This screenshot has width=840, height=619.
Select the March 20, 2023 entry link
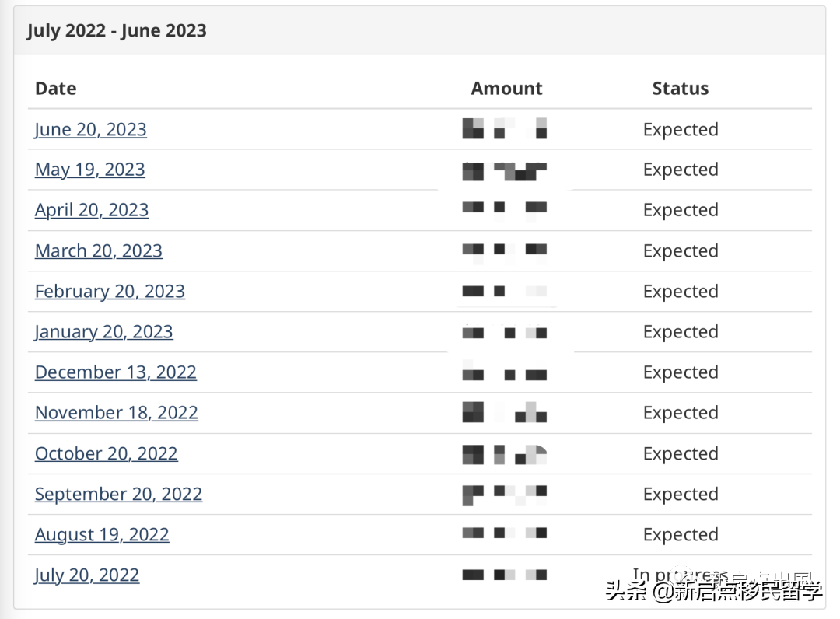coord(98,250)
